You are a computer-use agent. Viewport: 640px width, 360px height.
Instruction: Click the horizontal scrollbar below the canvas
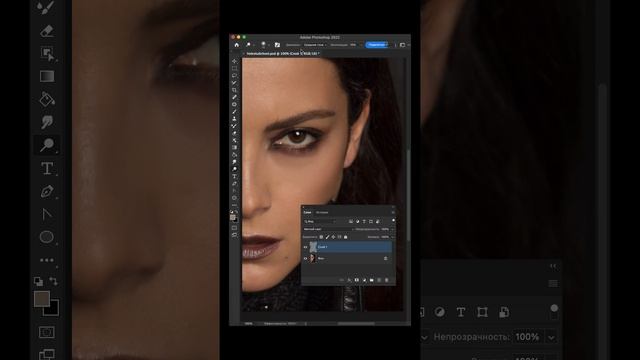click(x=356, y=323)
